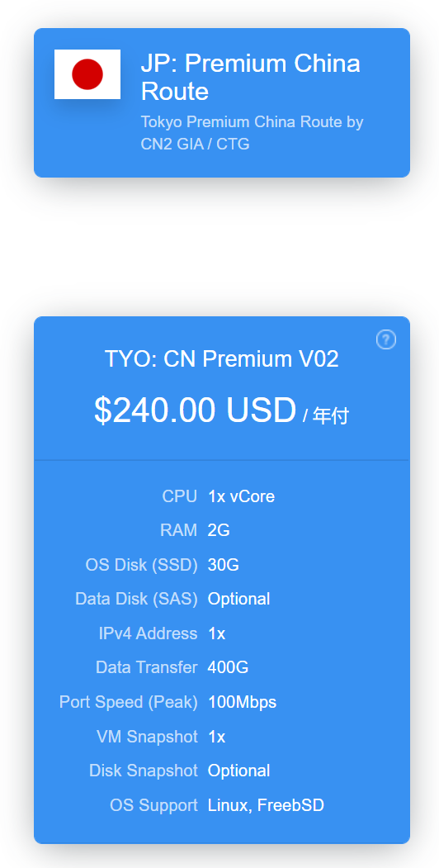Click the VM Snapshot label
This screenshot has width=439, height=868.
click(x=147, y=737)
